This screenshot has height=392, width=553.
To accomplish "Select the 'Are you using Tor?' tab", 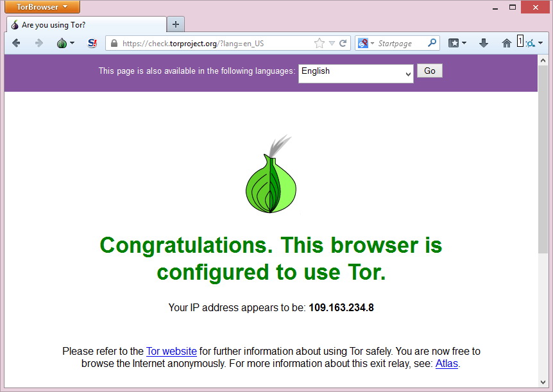I will (x=87, y=24).
